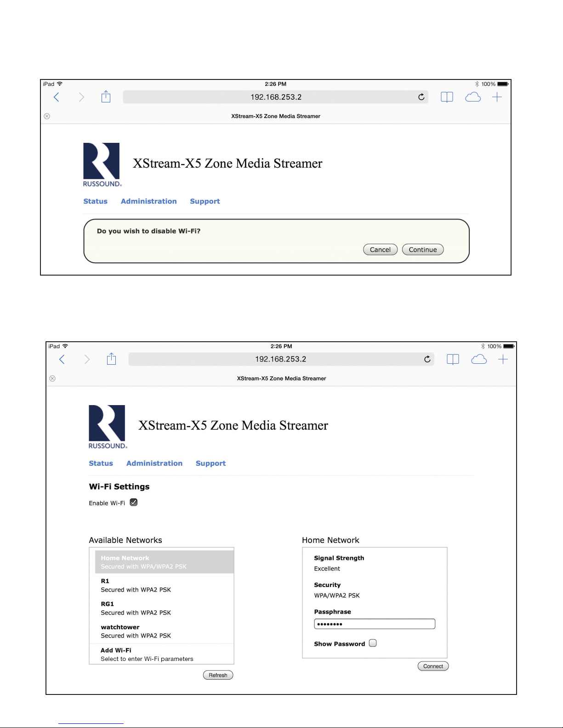The image size is (563, 728).
Task: Open iCloud tabs icon in the upper Safari window
Action: [473, 97]
